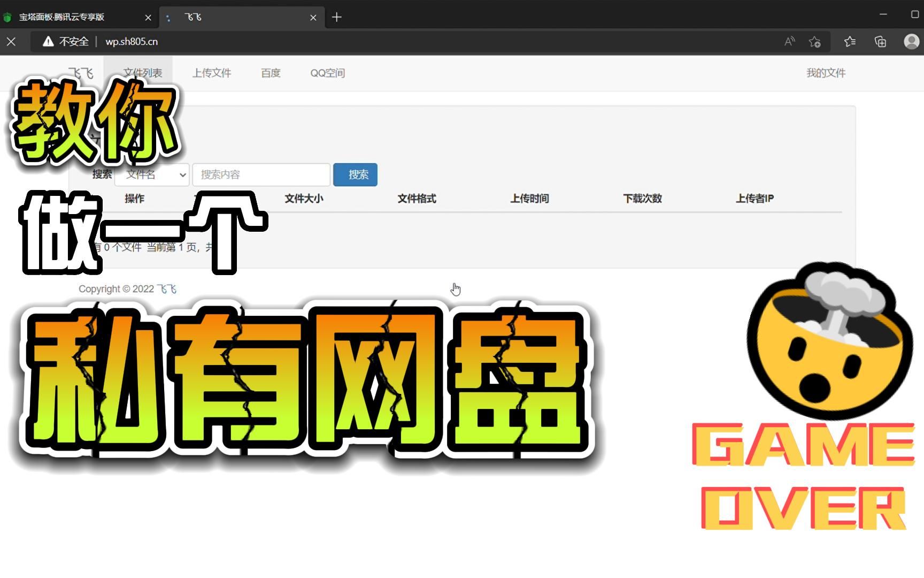Click the 文件格式 column header
This screenshot has width=924, height=578.
pos(417,199)
